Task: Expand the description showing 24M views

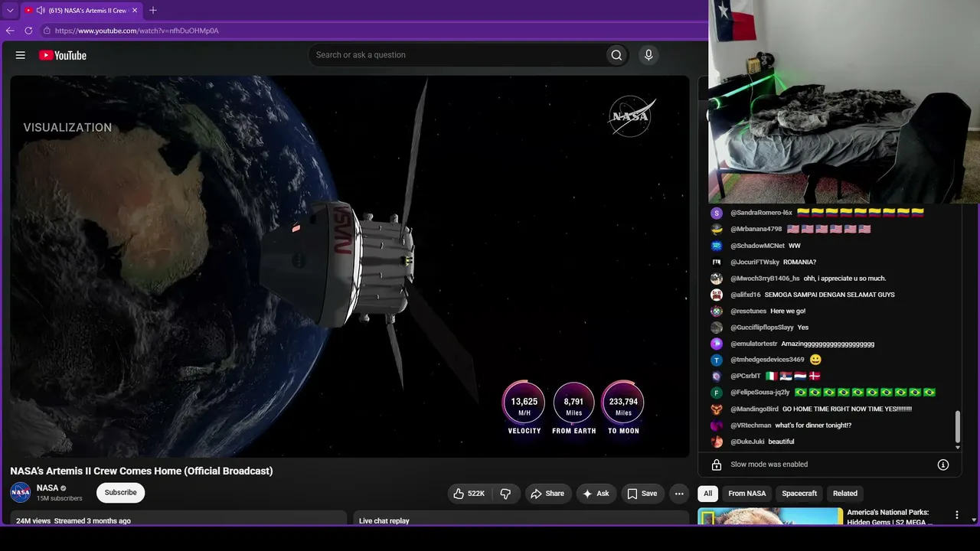Action: coord(178,519)
